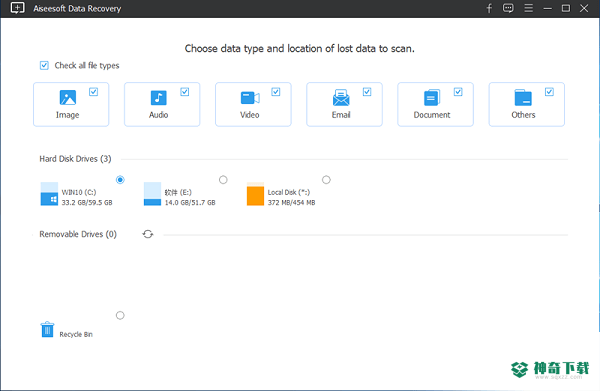Select the Audio music note icon
This screenshot has height=391, width=600.
[158, 98]
